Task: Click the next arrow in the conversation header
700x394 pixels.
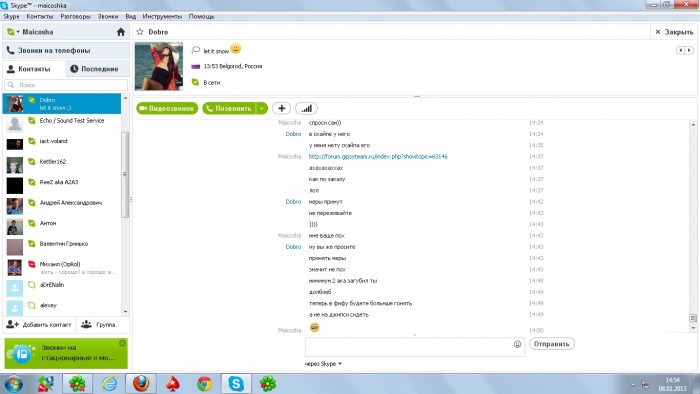Action: click(689, 50)
